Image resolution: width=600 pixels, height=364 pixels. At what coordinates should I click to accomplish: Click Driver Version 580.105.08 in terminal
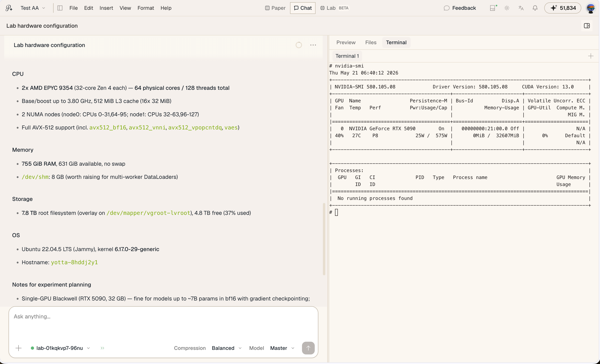tap(470, 87)
